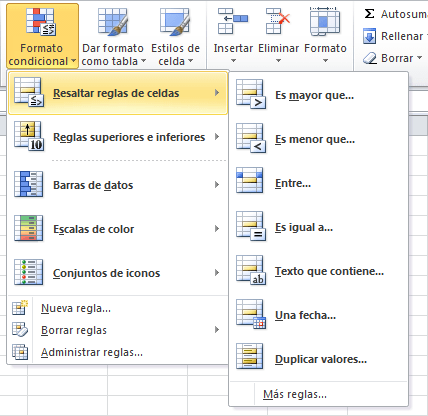Expand Reglas superiores e inferiores arrow

(217, 137)
